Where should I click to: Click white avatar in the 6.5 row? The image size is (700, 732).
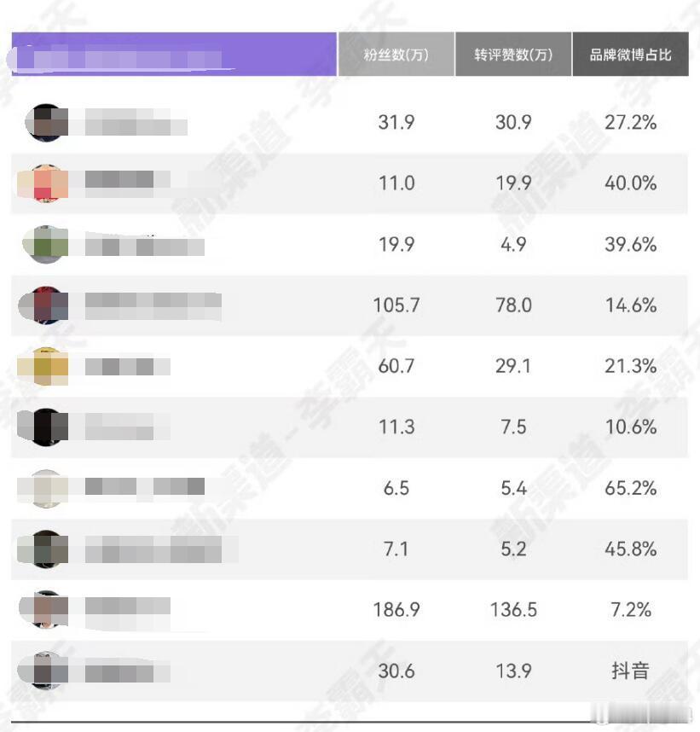(x=44, y=488)
